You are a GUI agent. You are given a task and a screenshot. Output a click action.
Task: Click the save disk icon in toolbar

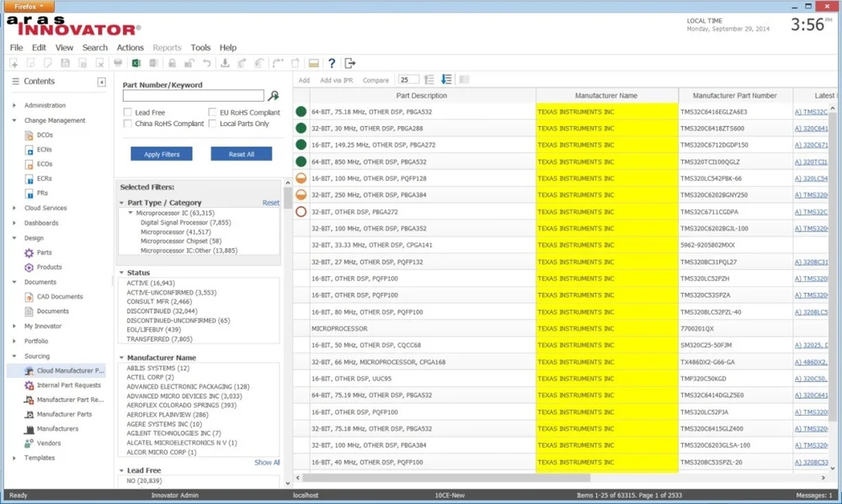click(65, 63)
